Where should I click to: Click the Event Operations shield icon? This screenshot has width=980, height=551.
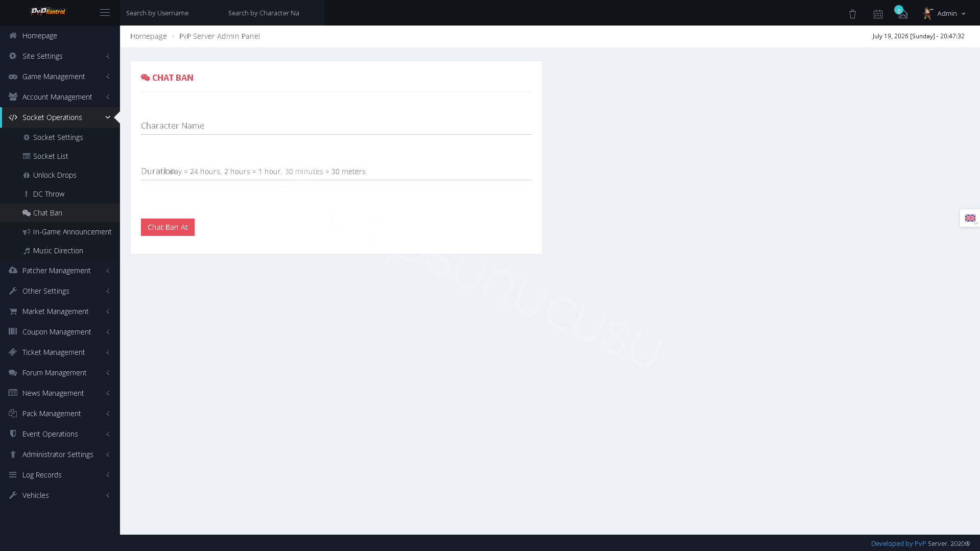point(13,434)
